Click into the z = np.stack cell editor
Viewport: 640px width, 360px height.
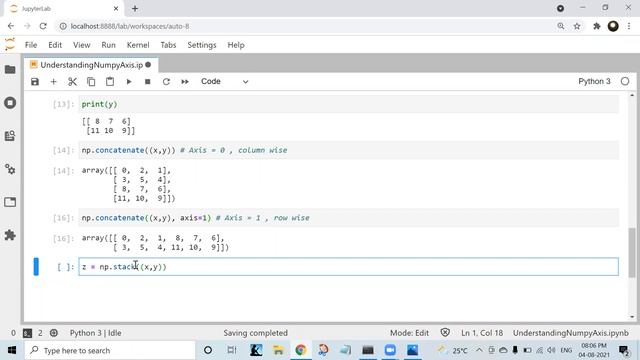click(349, 267)
